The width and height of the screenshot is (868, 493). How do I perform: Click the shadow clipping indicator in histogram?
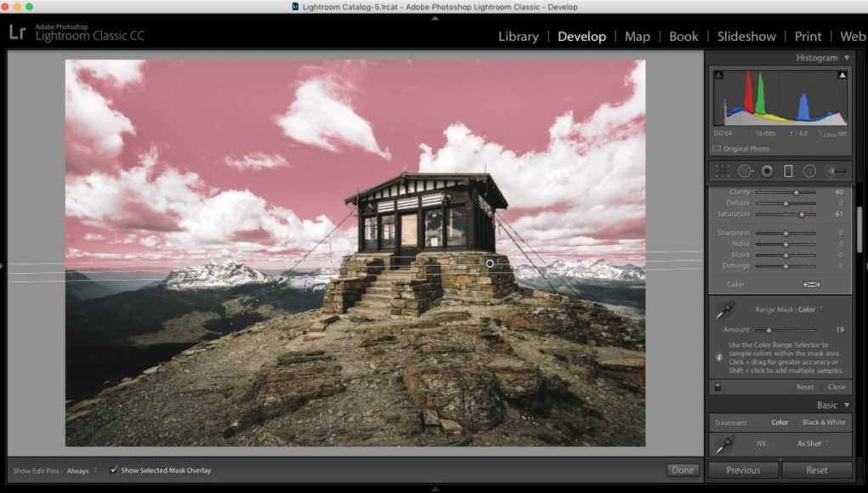(718, 75)
